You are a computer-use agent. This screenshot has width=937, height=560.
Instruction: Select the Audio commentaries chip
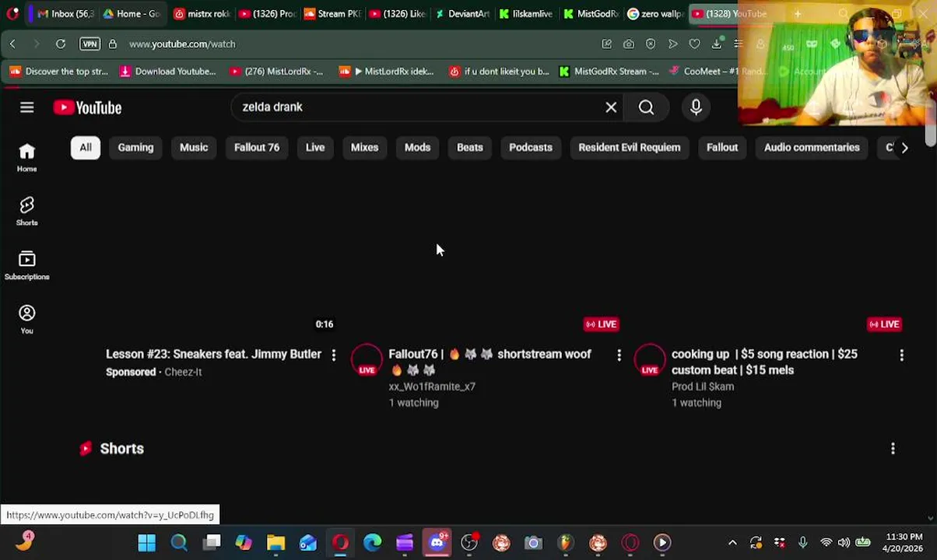[x=812, y=148]
